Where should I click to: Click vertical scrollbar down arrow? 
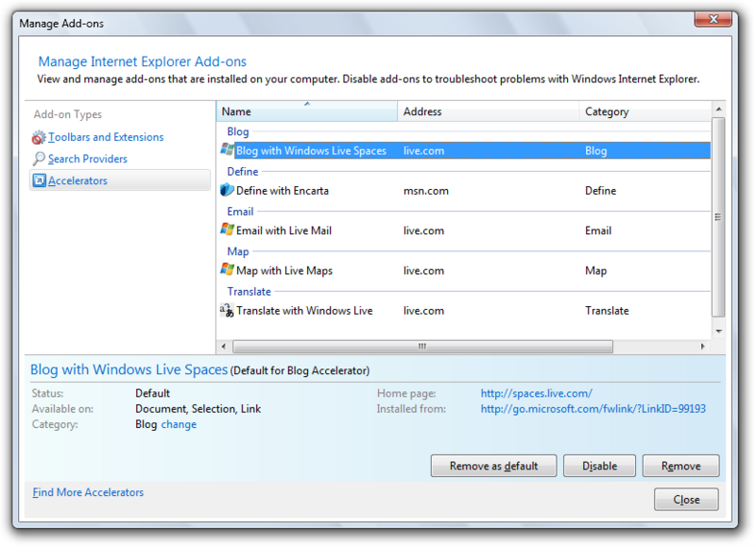coord(718,331)
